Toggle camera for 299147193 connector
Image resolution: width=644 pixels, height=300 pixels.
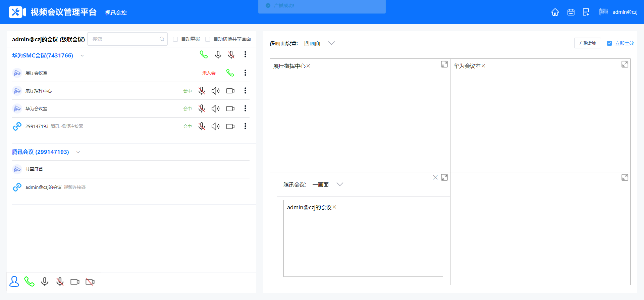[x=230, y=126]
